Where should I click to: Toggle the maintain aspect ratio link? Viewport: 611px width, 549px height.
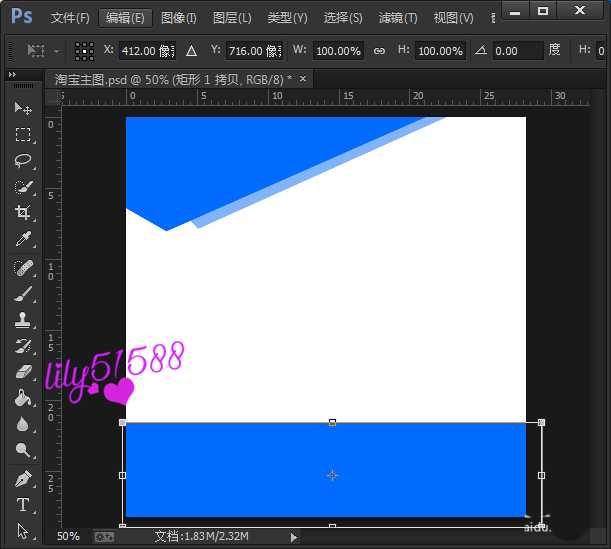coord(379,50)
